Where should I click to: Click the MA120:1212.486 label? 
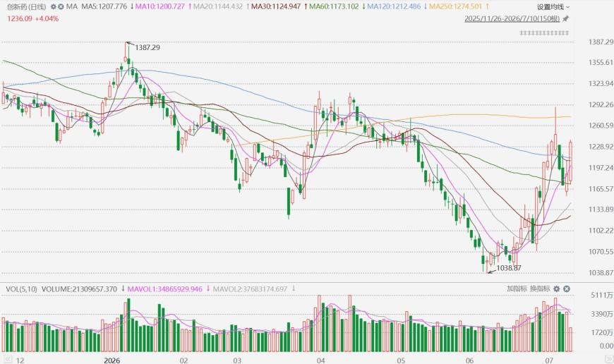pos(395,6)
